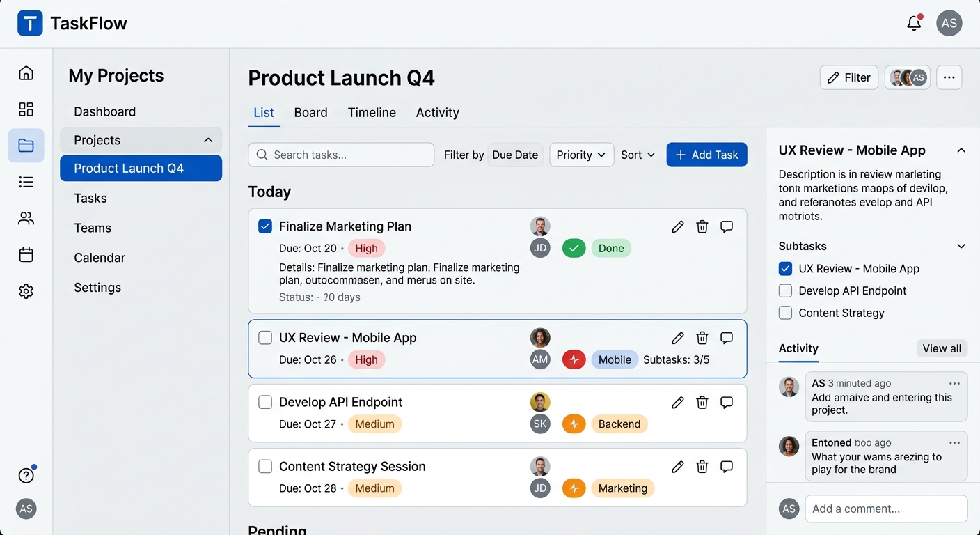Switch to the Activity tab
Screen dimensions: 980x535
click(437, 113)
